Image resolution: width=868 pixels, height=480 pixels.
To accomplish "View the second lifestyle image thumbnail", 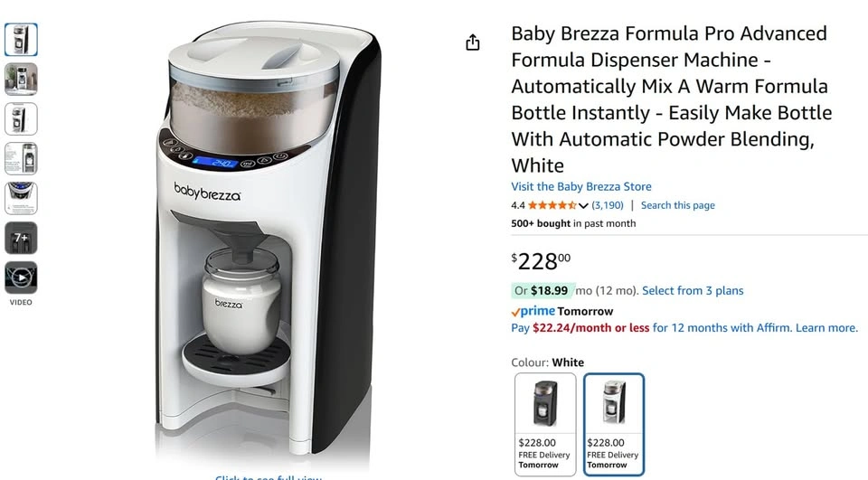I will 21,80.
